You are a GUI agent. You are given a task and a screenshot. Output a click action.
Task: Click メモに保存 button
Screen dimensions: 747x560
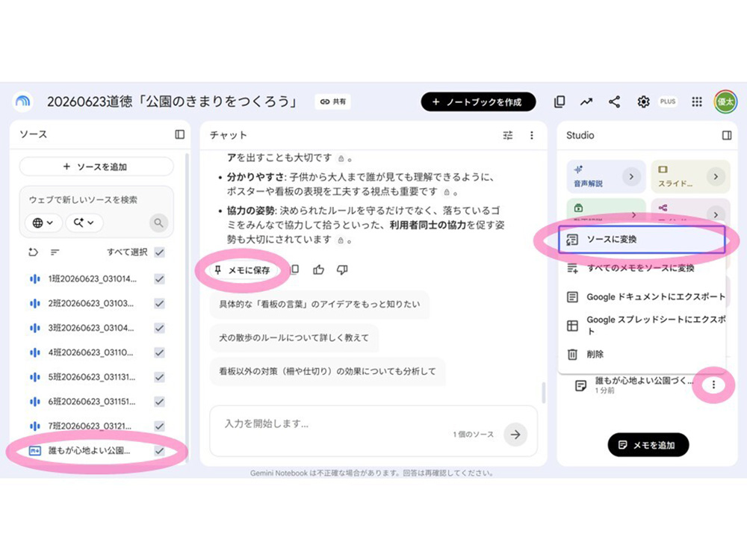[243, 270]
